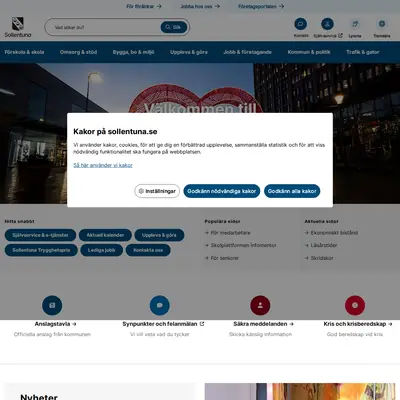Open the Synpunkter och felanmälan text link
This screenshot has height=400, width=400.
163,324
